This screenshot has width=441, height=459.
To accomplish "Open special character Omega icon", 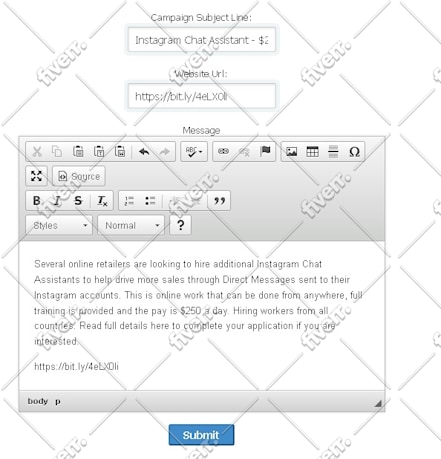I will pos(354,152).
